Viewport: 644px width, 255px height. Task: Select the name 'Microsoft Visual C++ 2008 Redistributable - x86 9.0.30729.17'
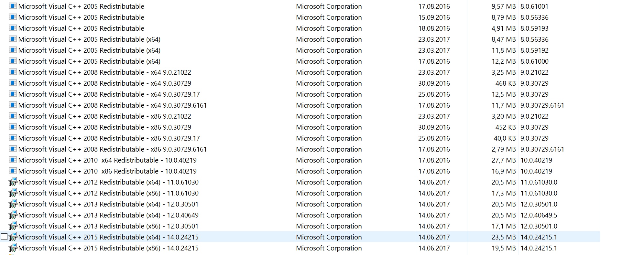click(109, 138)
